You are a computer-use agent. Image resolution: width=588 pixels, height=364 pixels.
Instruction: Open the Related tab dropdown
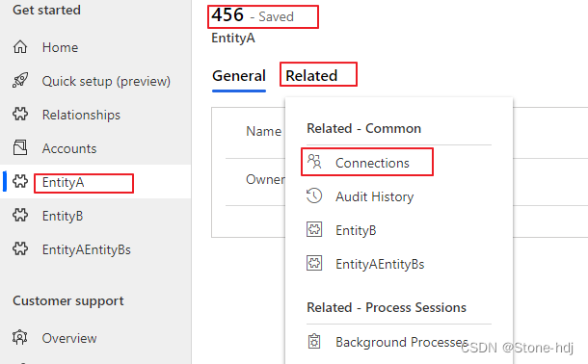[x=311, y=76]
